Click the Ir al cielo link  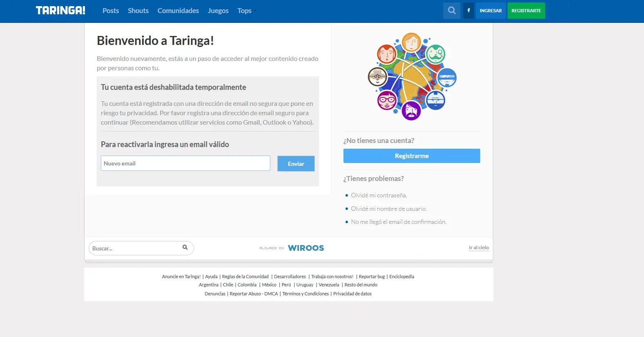tap(479, 248)
